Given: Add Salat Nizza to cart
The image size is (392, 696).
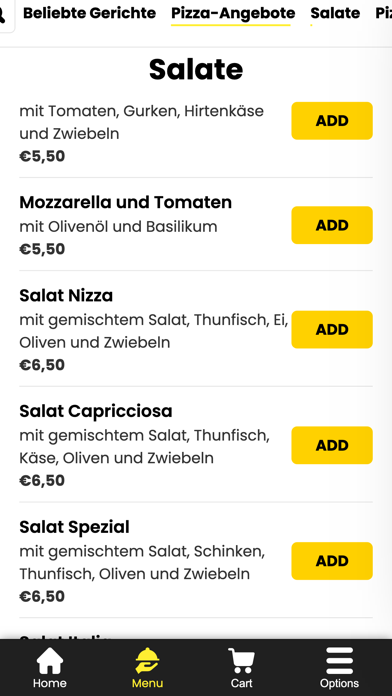Looking at the screenshot, I should point(332,329).
